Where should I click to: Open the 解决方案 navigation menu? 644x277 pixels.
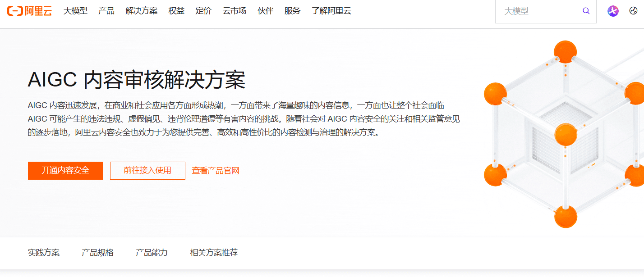tap(142, 11)
